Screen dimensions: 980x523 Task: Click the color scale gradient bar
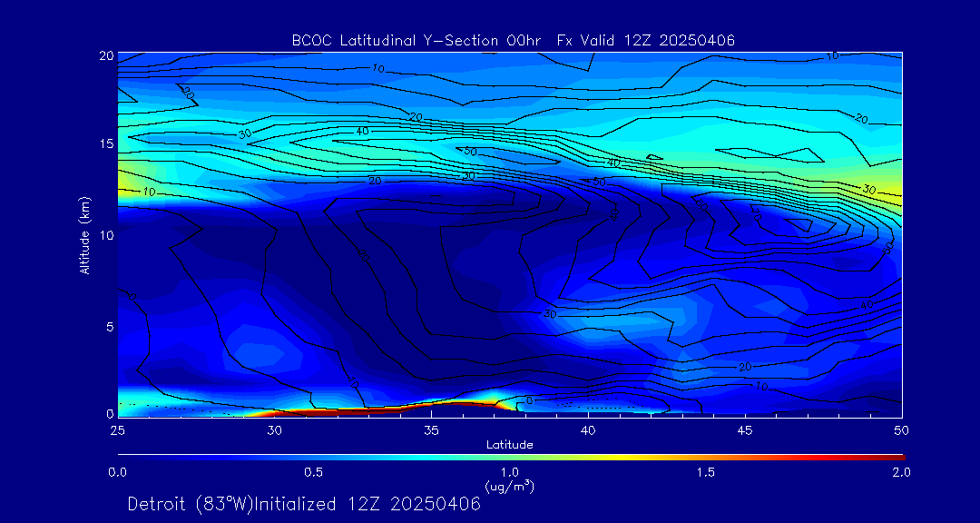511,458
